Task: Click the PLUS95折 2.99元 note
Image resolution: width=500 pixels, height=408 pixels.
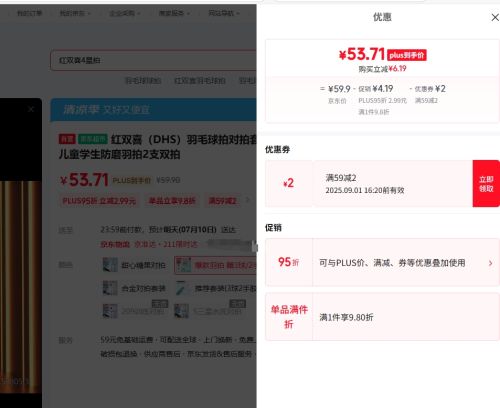Action: coord(382,101)
